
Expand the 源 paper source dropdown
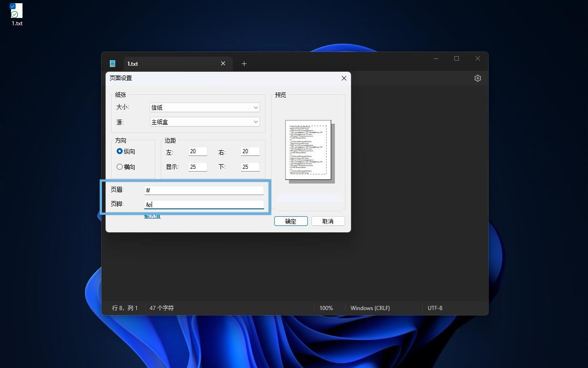pyautogui.click(x=205, y=122)
